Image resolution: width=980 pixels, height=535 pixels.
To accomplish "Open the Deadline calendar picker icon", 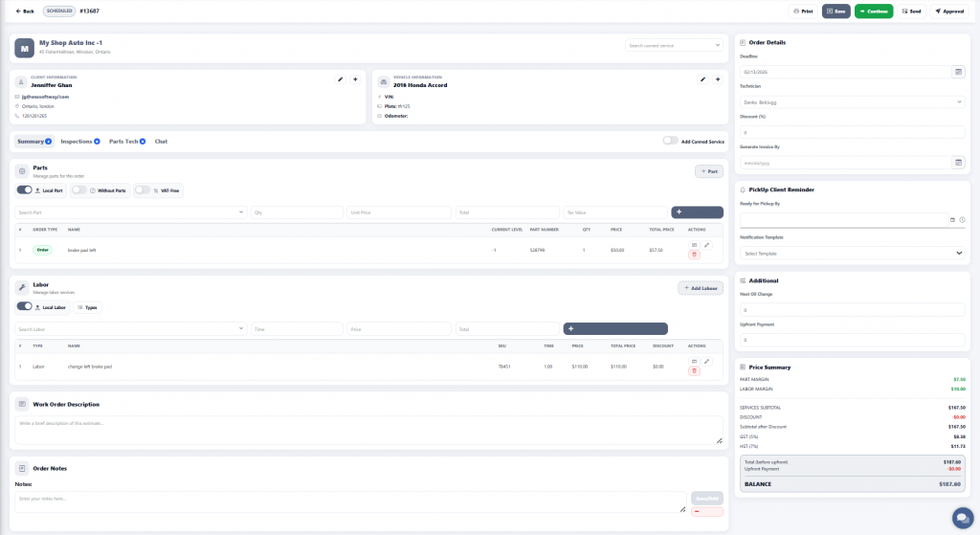I will click(x=958, y=72).
